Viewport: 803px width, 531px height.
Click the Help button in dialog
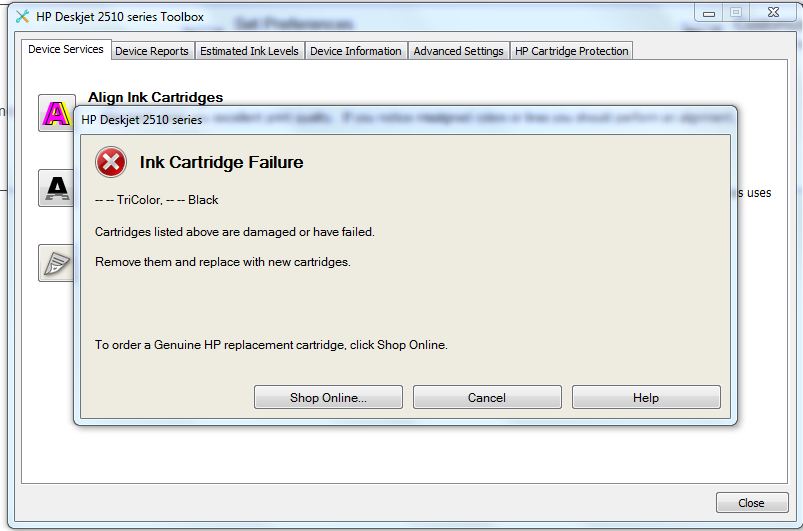(646, 397)
